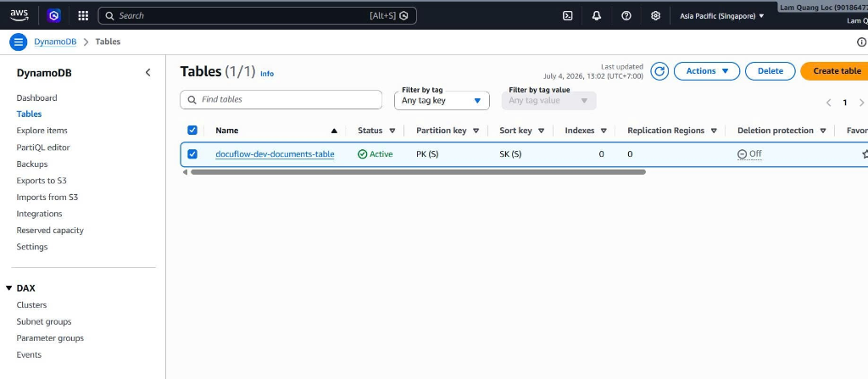Open the Any tag key dropdown
Screen dimensions: 868x379
pos(442,100)
